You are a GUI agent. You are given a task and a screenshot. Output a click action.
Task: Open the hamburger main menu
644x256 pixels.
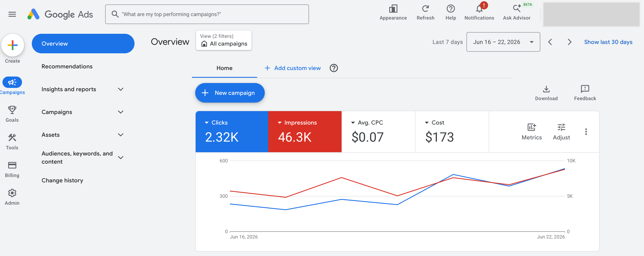pos(12,14)
